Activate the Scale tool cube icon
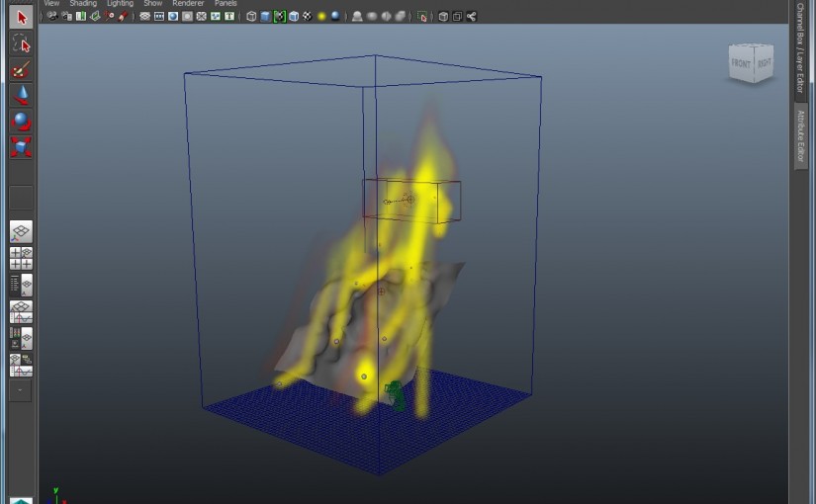Screen dimensions: 816x504 21,146
